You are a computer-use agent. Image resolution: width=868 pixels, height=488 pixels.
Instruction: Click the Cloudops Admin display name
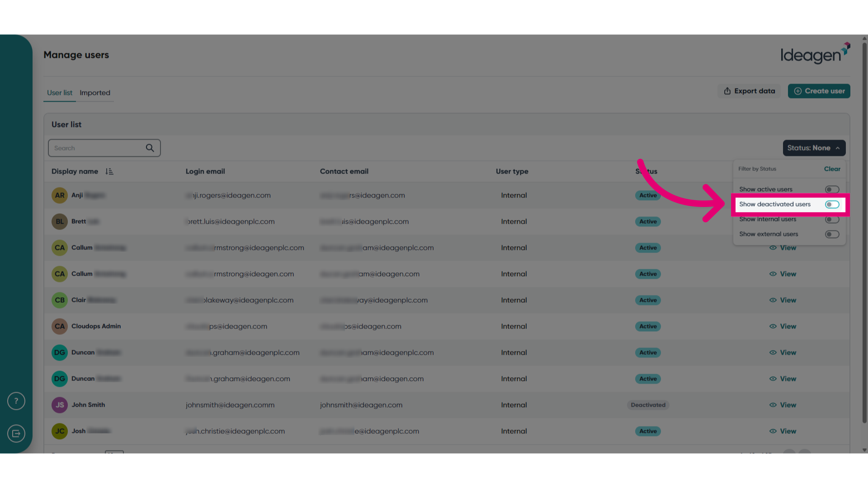(96, 326)
